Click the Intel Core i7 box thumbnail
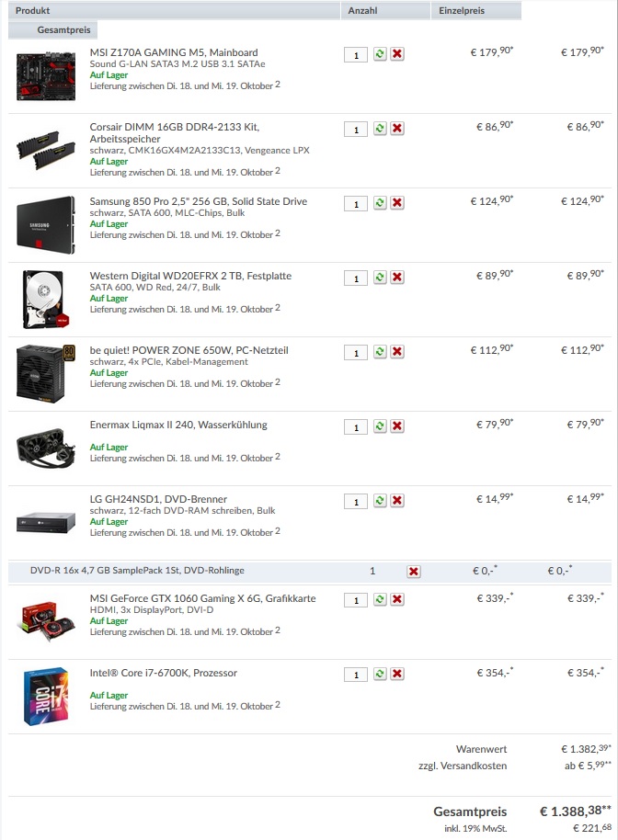Viewport: 618px width, 840px height. click(46, 697)
